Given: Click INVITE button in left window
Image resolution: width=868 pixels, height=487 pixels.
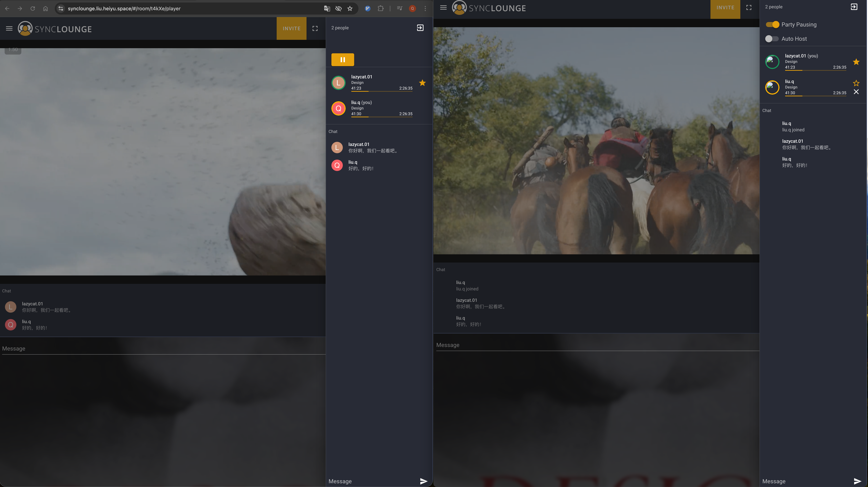Looking at the screenshot, I should [291, 28].
